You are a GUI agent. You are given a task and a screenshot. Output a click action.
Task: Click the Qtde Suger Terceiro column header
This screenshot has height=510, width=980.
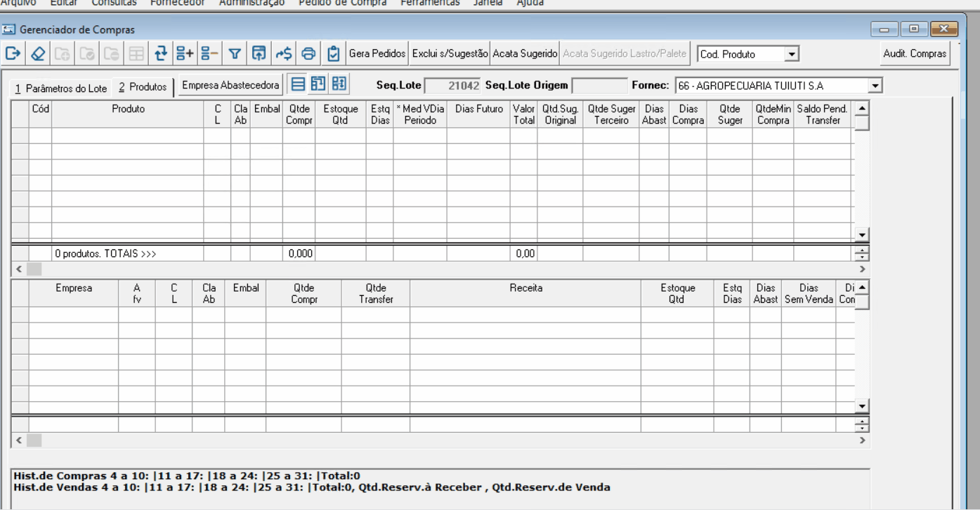tap(611, 115)
